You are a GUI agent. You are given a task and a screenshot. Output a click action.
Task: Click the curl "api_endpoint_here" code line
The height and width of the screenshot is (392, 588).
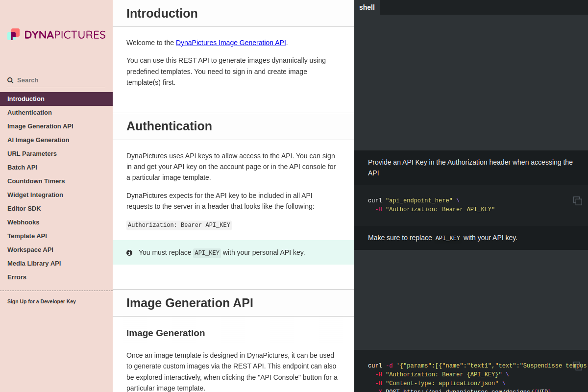pyautogui.click(x=414, y=201)
